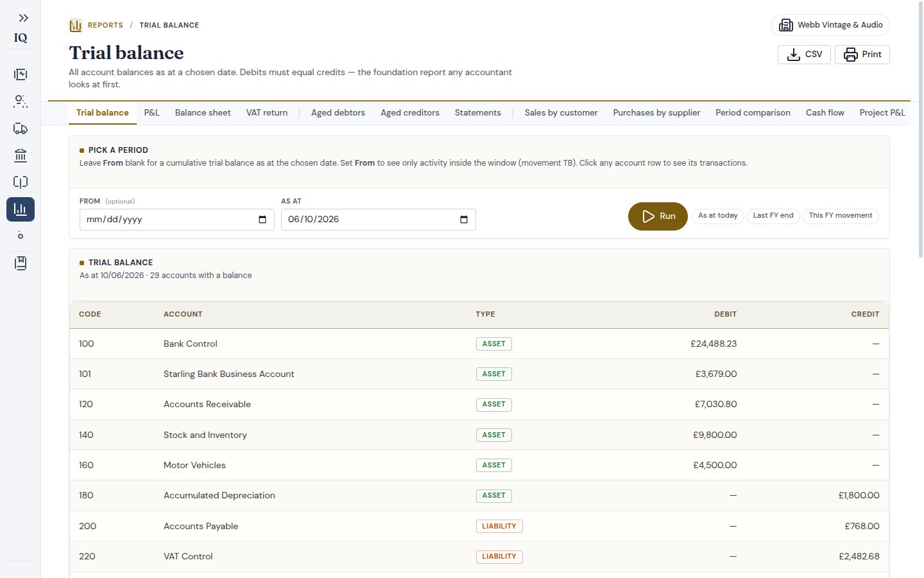Viewport: 924px width, 578px height.
Task: Open the Statements tab
Action: [x=478, y=112]
